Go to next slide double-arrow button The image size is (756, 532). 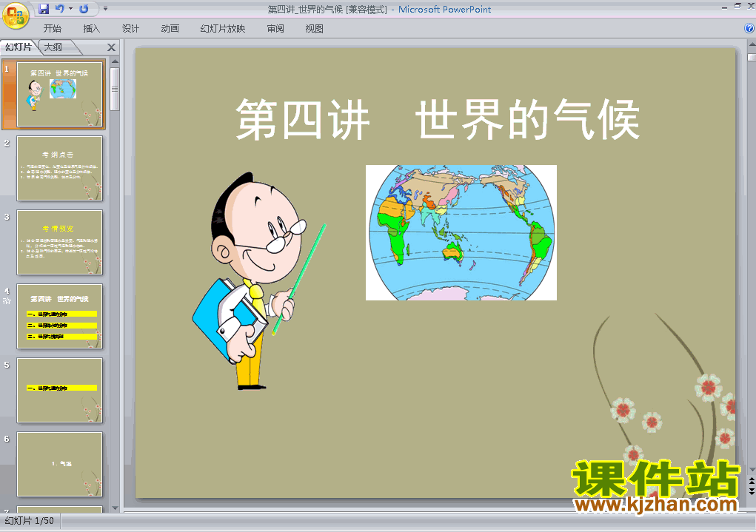[x=752, y=491]
